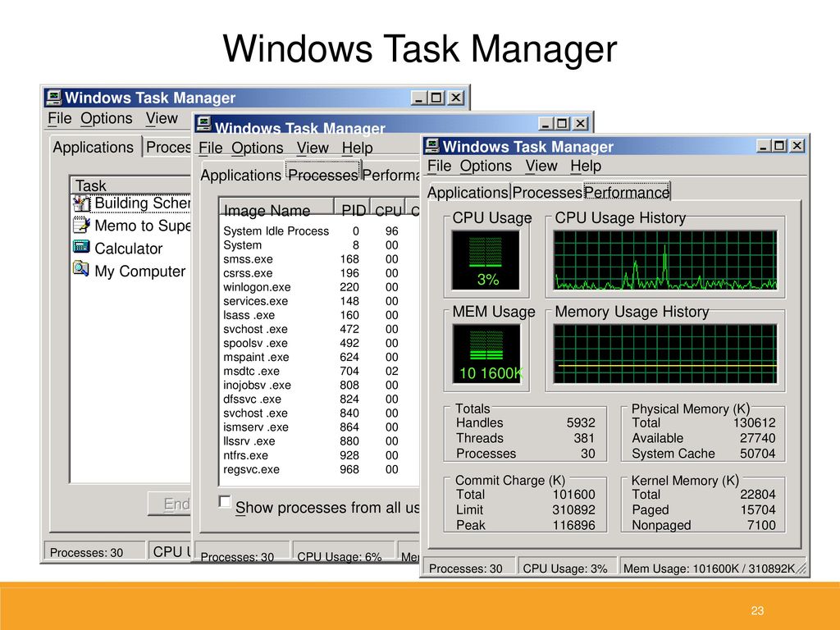Select the regsvc.exe process
Screen dimensions: 840x630
[318, 469]
